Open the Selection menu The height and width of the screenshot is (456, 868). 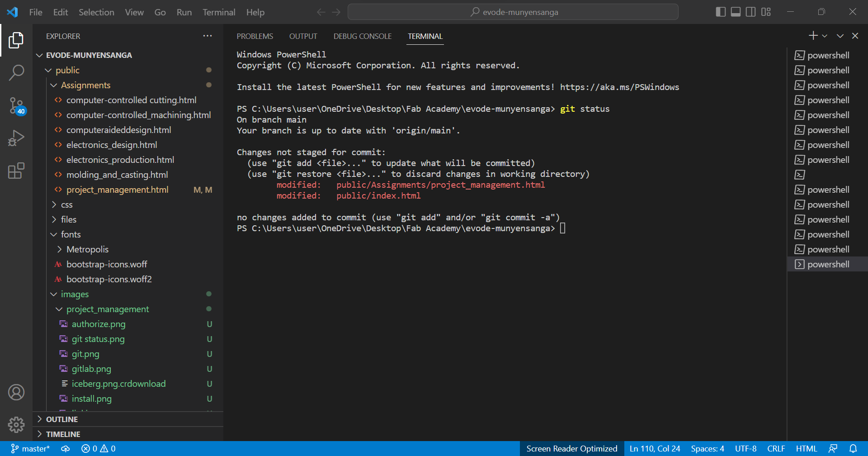[x=96, y=12]
